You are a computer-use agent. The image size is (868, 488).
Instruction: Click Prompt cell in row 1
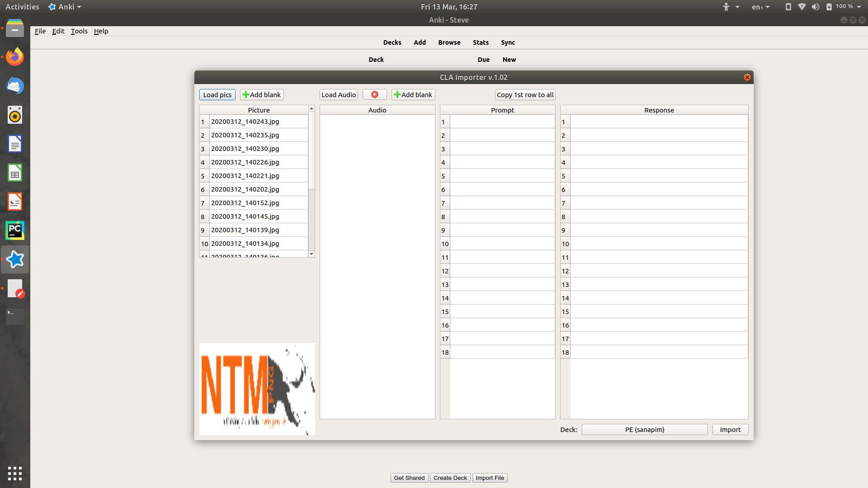(502, 122)
